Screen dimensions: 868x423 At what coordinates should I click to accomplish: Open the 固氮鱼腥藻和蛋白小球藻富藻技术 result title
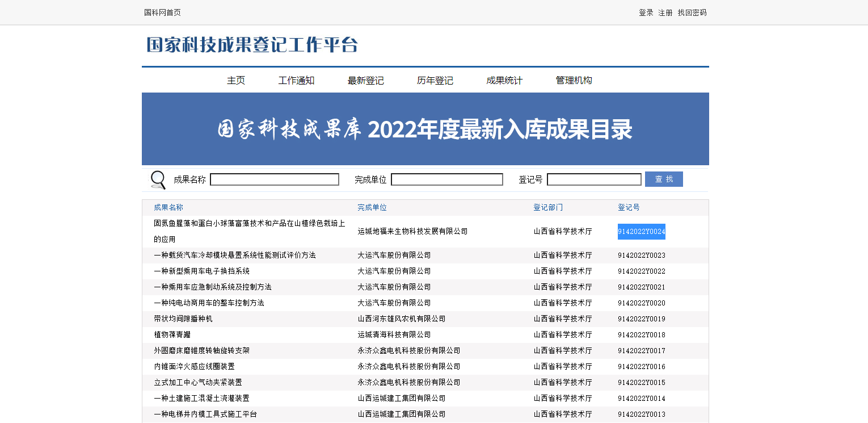point(250,232)
